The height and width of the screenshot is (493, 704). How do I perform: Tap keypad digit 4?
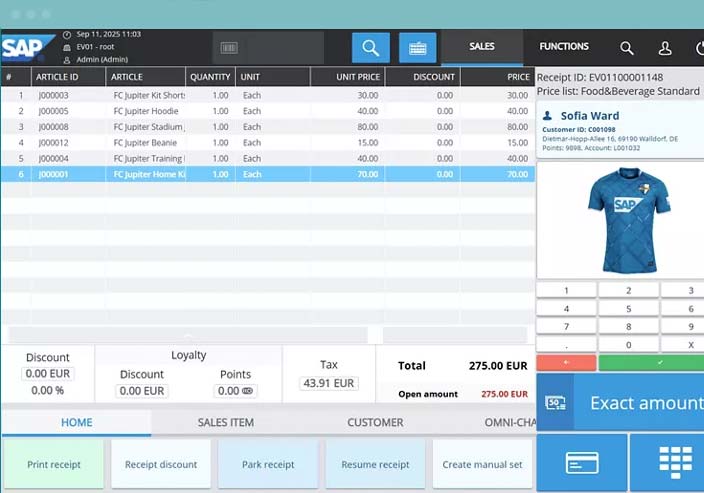coord(567,309)
